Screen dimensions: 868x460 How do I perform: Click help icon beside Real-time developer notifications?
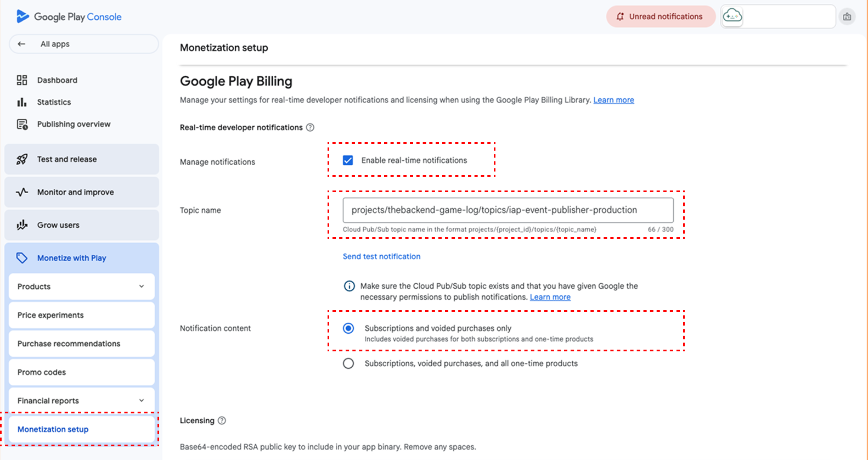point(310,127)
